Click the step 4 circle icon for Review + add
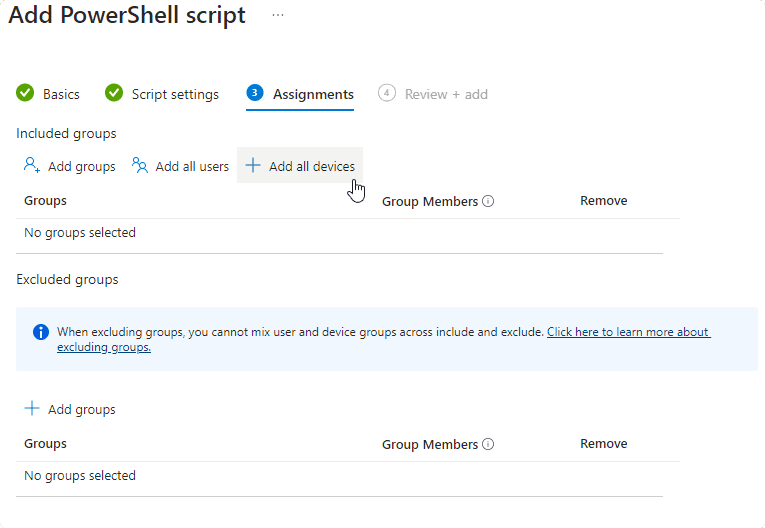The image size is (765, 528). click(x=387, y=93)
